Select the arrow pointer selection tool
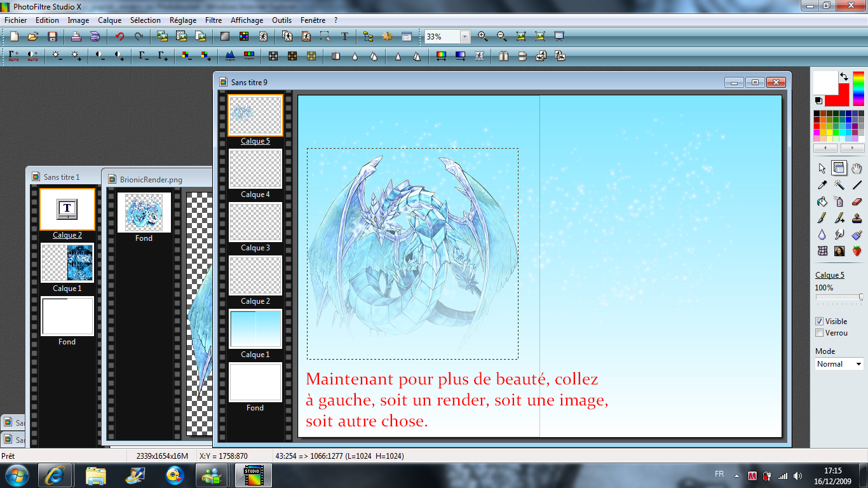The image size is (868, 488). point(822,168)
